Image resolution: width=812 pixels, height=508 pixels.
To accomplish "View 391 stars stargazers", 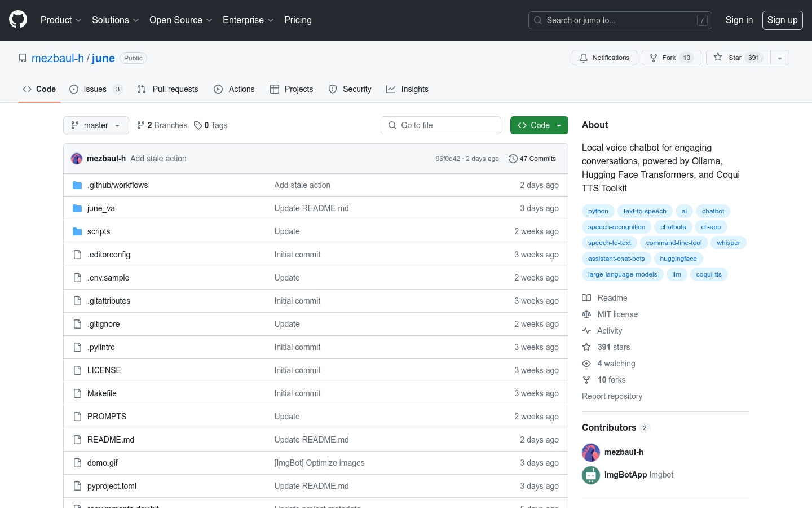I will click(606, 347).
